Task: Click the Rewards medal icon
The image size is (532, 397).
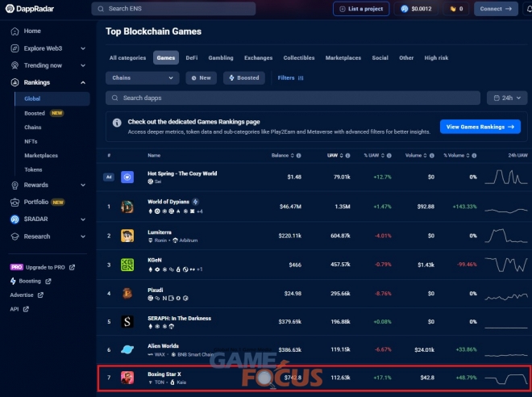Action: coord(15,185)
